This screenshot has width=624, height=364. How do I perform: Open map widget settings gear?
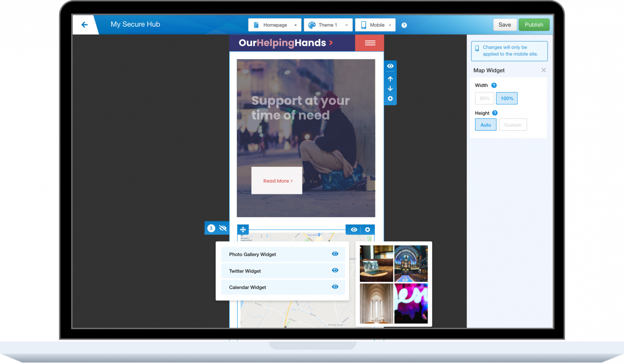(x=367, y=230)
